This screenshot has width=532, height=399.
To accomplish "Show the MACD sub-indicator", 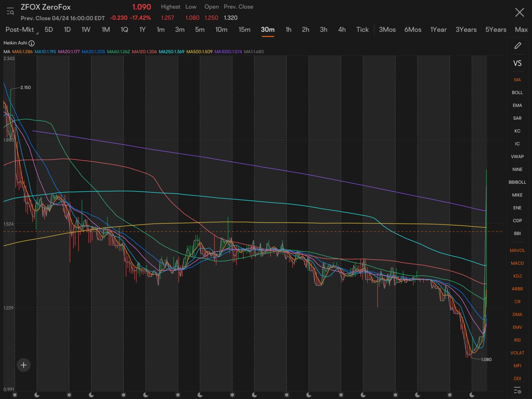I will click(517, 263).
